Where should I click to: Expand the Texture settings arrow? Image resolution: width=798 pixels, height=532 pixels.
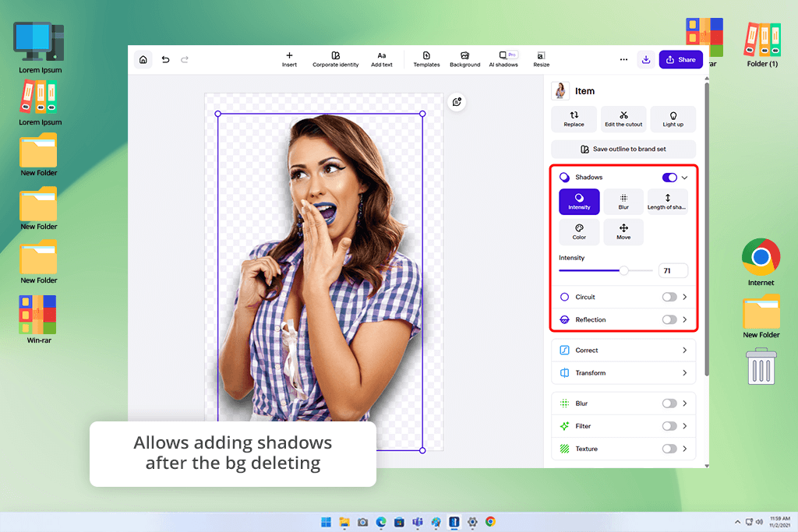[684, 449]
